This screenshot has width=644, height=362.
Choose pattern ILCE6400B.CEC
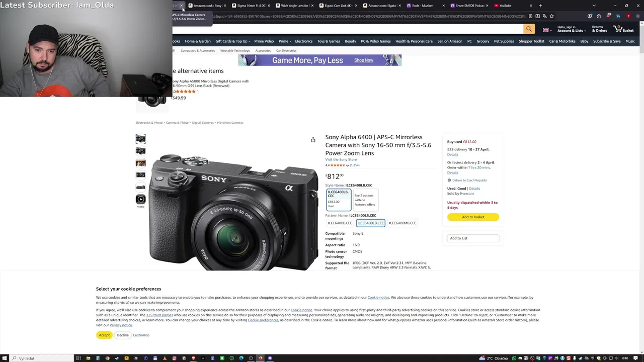[340, 223]
